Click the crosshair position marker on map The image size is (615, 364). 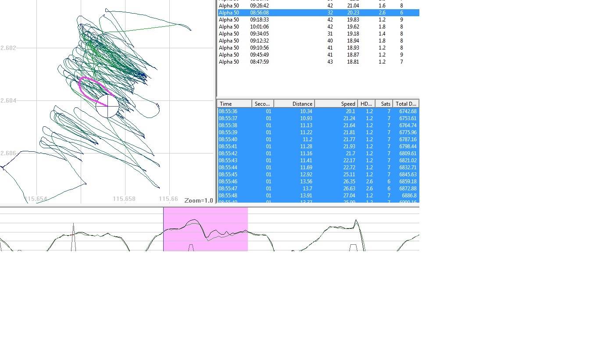click(107, 106)
